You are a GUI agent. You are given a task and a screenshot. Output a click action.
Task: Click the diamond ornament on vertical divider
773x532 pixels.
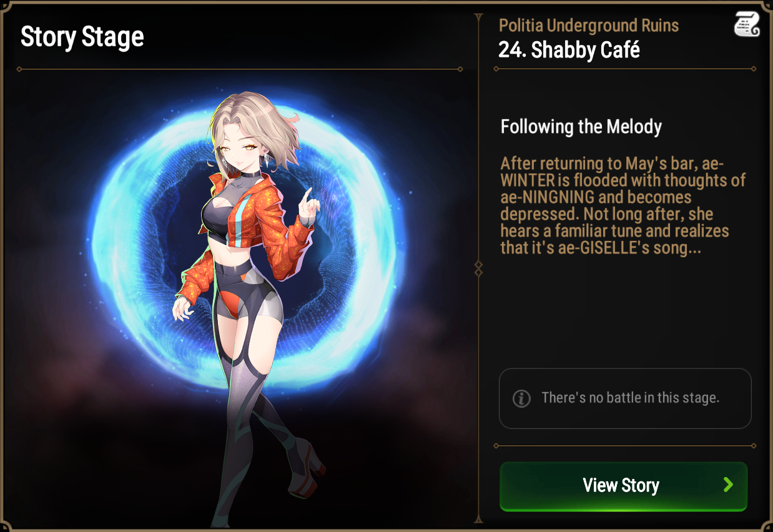(479, 269)
